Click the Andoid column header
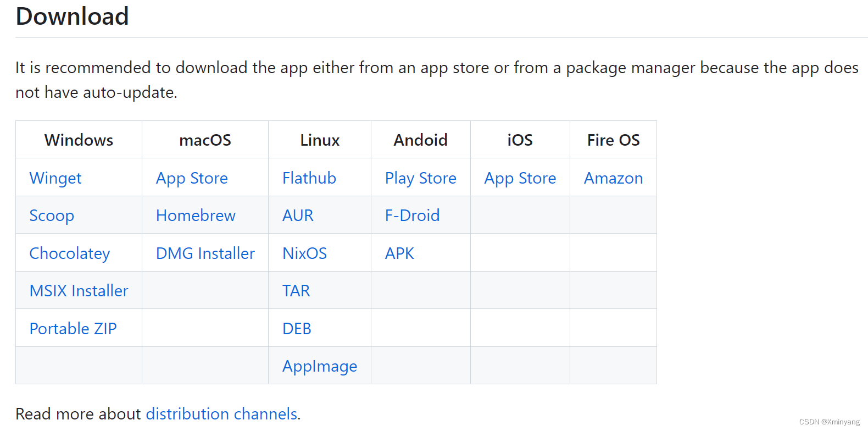868x431 pixels. 421,140
